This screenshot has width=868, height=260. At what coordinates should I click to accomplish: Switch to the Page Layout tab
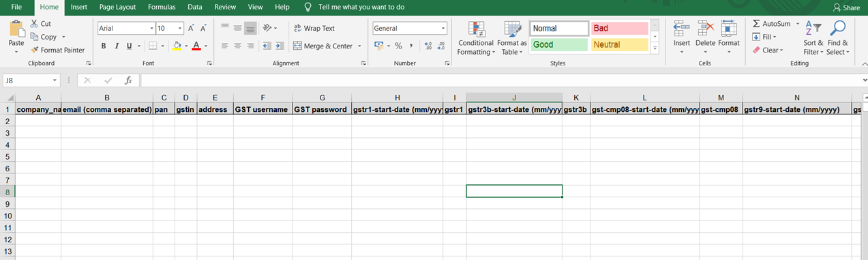117,7
